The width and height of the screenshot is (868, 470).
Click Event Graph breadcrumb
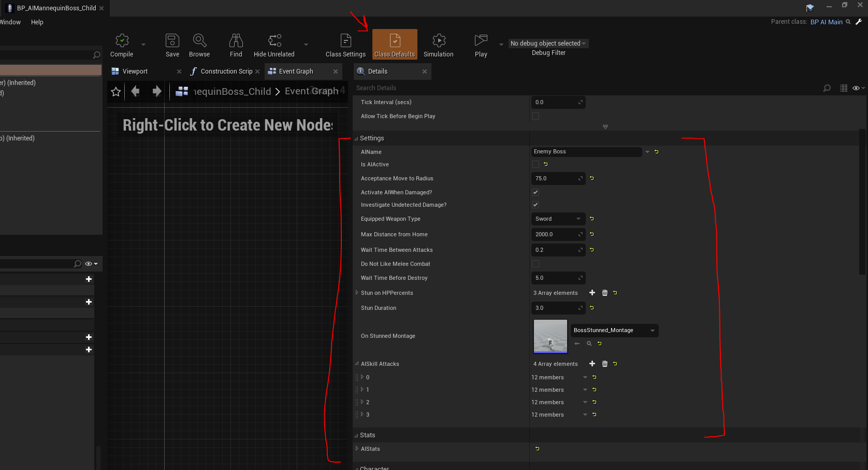click(x=311, y=91)
